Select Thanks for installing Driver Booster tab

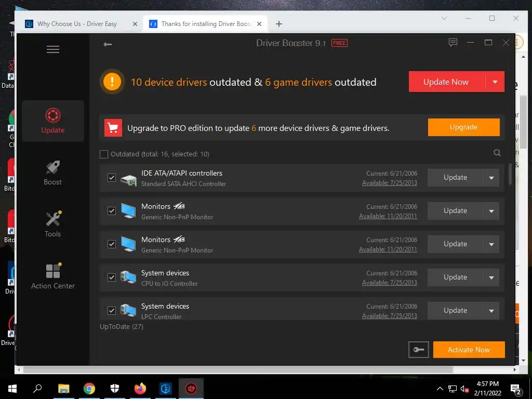coord(206,24)
